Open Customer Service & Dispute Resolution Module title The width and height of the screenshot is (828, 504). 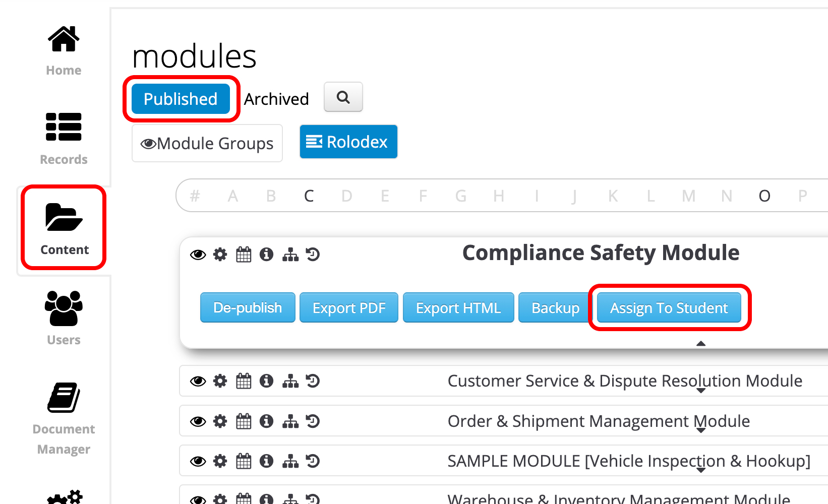pos(625,381)
